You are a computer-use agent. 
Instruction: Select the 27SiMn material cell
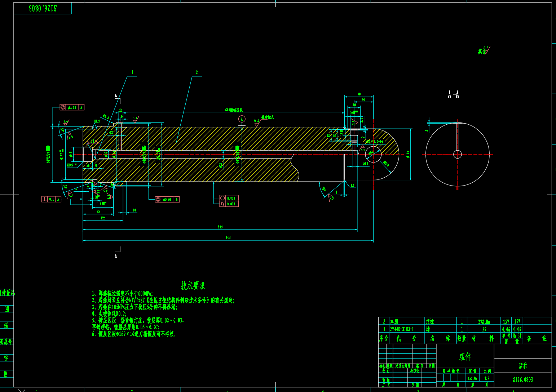tap(484, 322)
